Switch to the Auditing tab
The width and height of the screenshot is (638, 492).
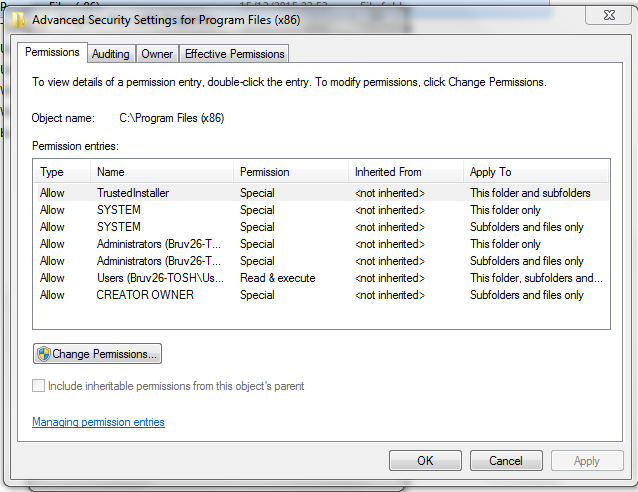111,54
